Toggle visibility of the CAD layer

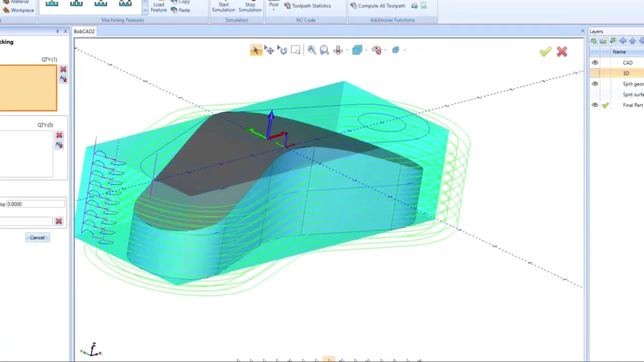point(595,63)
